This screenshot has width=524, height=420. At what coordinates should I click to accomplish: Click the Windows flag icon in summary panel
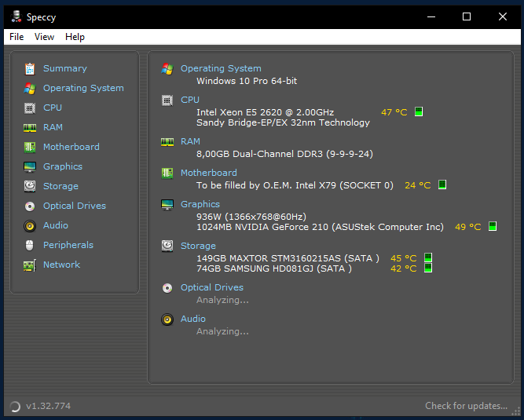pos(167,69)
